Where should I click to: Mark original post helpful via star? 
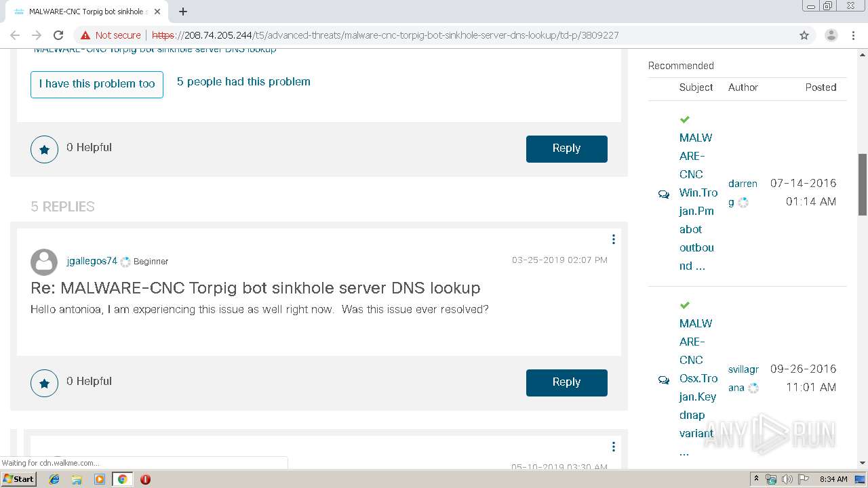(44, 149)
